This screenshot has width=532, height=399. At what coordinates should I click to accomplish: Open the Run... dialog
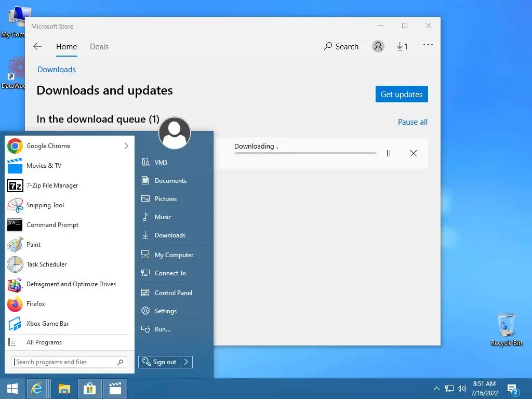pyautogui.click(x=173, y=329)
